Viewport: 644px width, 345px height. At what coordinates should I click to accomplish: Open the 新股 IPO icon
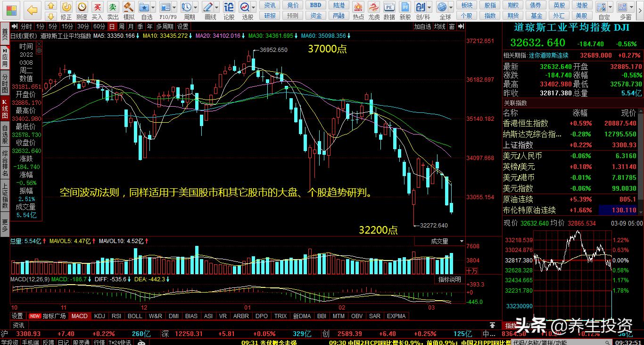[405, 11]
